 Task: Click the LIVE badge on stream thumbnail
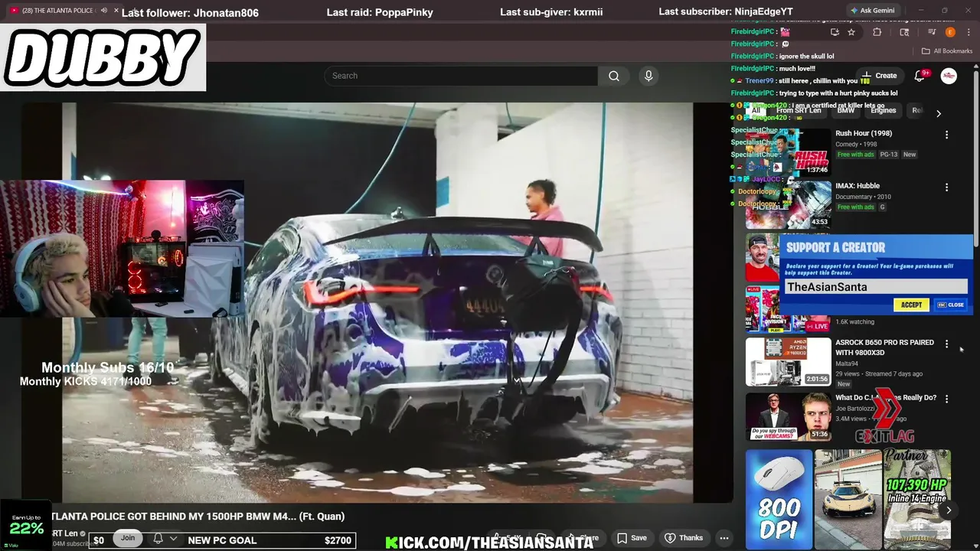point(817,326)
